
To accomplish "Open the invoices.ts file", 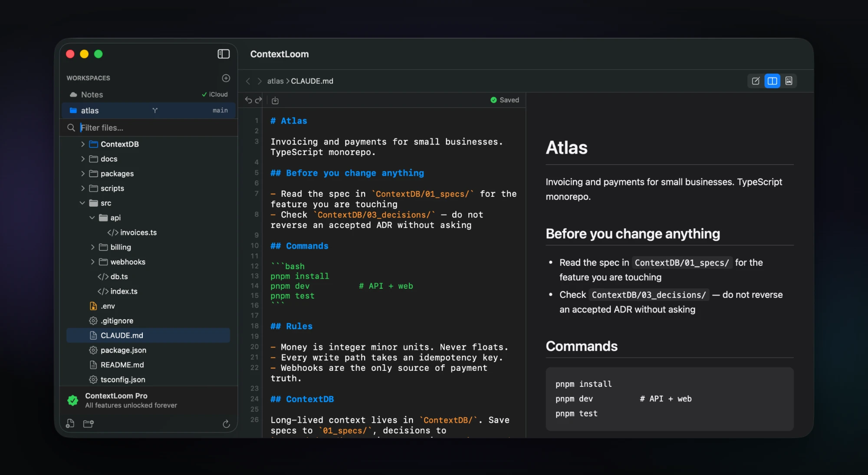I will click(148, 233).
